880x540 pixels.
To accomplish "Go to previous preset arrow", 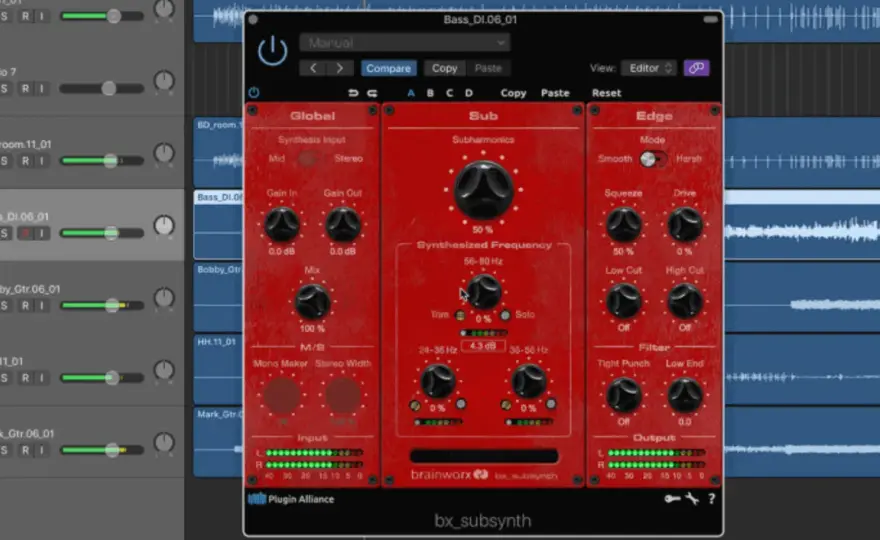I will (x=313, y=68).
